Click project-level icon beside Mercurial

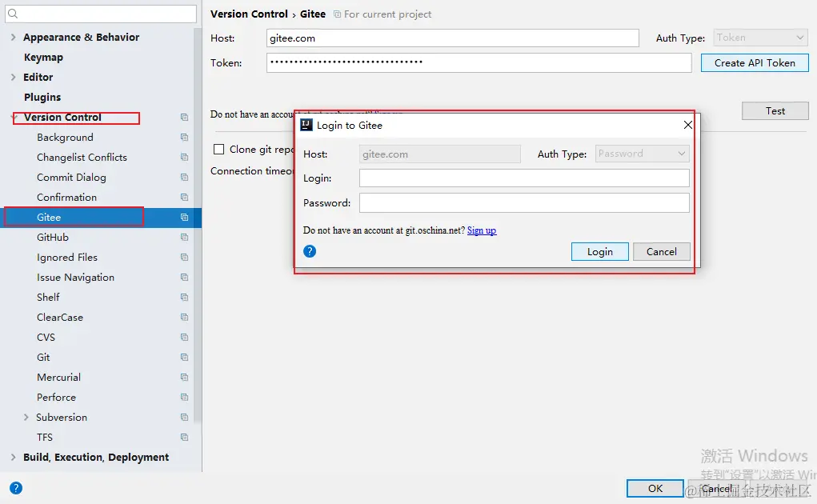(184, 377)
